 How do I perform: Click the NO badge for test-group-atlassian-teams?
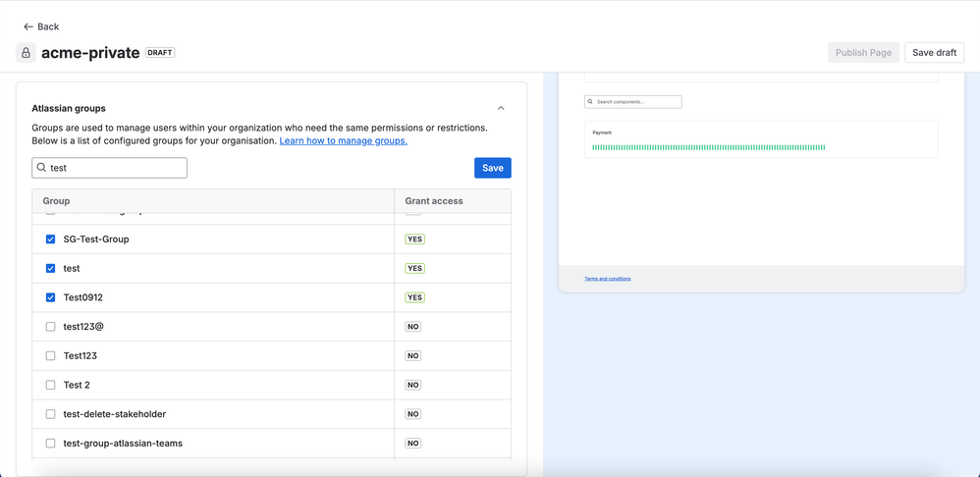413,444
